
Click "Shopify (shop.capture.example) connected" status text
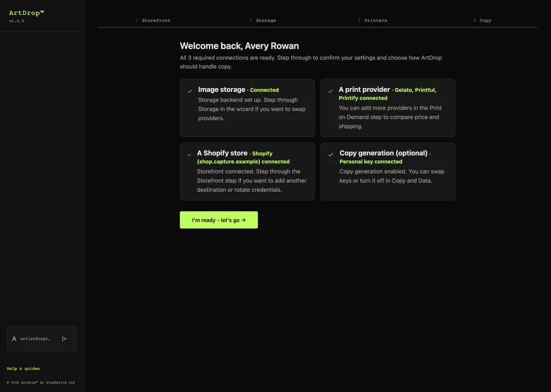[x=243, y=157]
